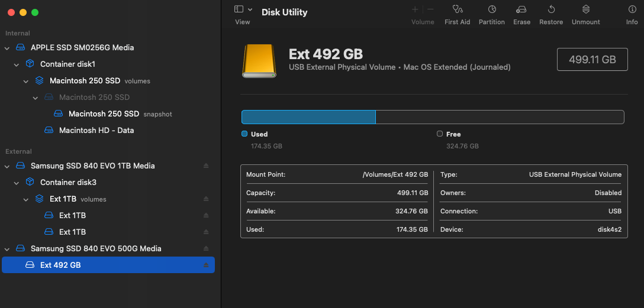
Task: Collapse the Container disk3 entry
Action: click(17, 182)
